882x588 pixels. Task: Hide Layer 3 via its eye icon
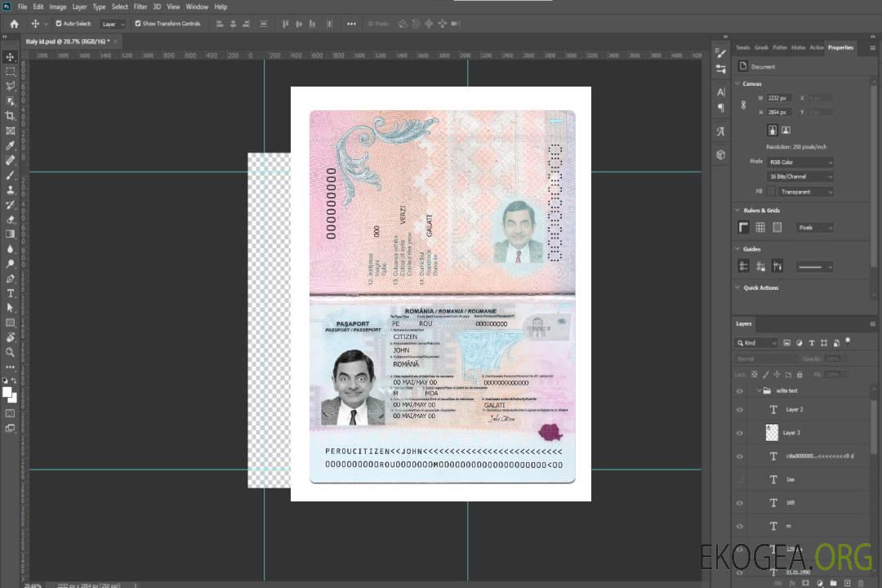(740, 434)
